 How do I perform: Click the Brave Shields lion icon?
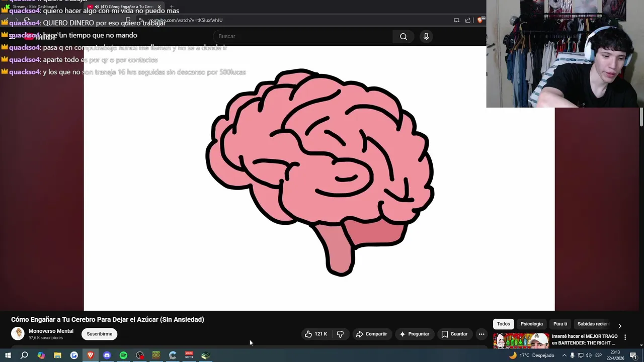click(480, 20)
